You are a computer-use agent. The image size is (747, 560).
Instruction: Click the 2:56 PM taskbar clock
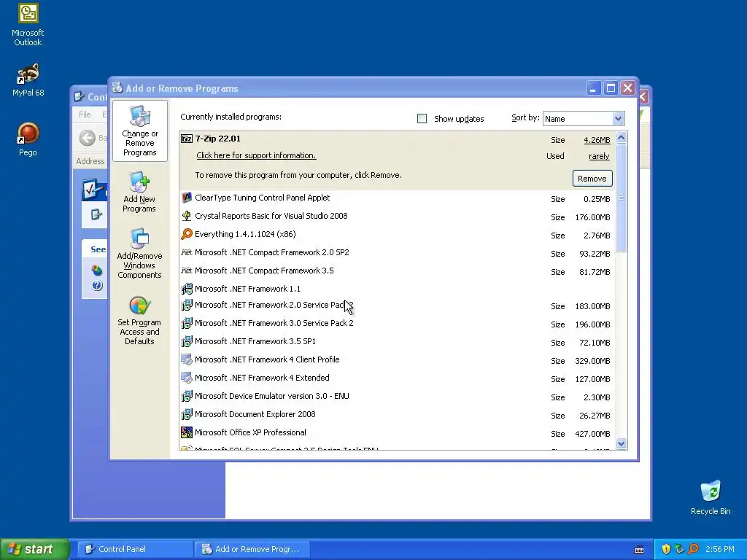(x=720, y=549)
